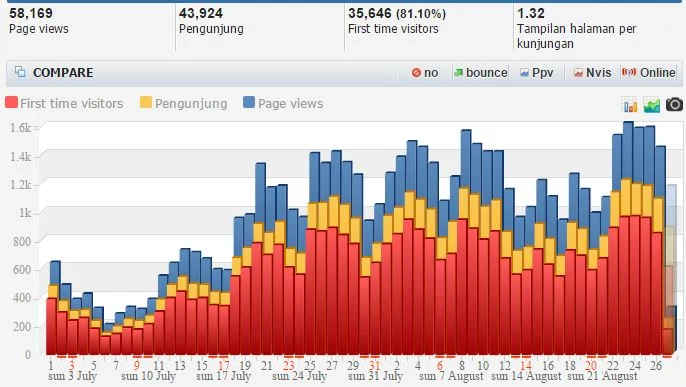Click the 'sun 14 August' axis label
Image resolution: width=686 pixels, height=387 pixels.
click(526, 376)
